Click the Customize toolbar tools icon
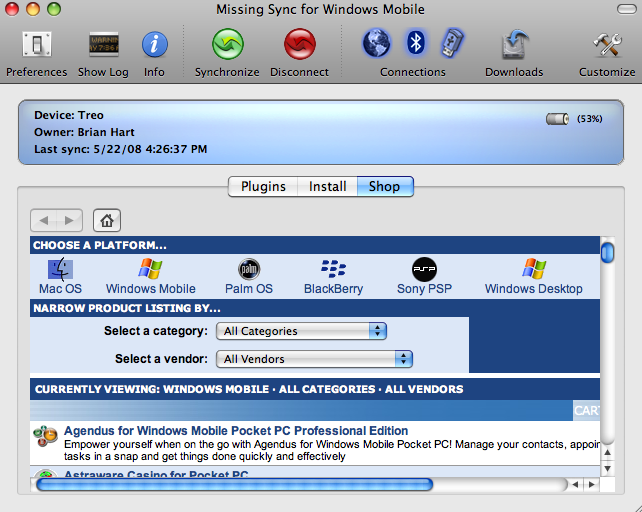This screenshot has height=512, width=642. [x=607, y=46]
